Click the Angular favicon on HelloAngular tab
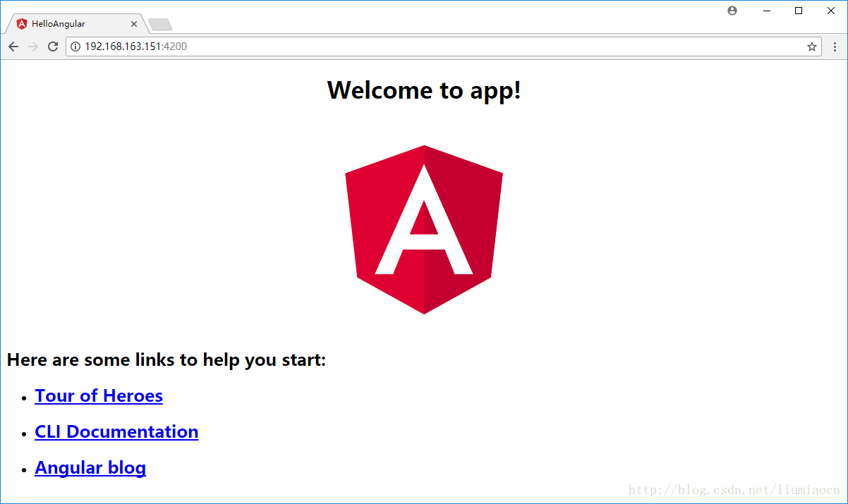The height and width of the screenshot is (504, 848). click(x=22, y=24)
